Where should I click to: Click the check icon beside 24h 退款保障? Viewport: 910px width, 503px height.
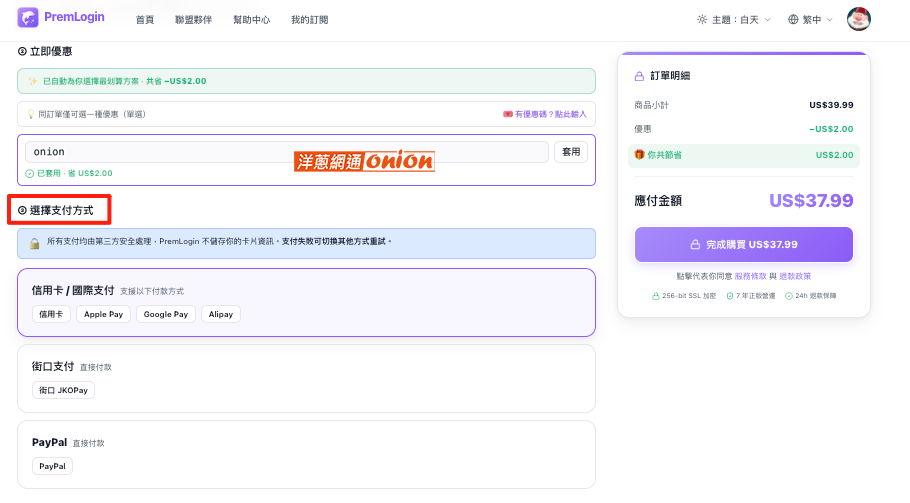789,296
